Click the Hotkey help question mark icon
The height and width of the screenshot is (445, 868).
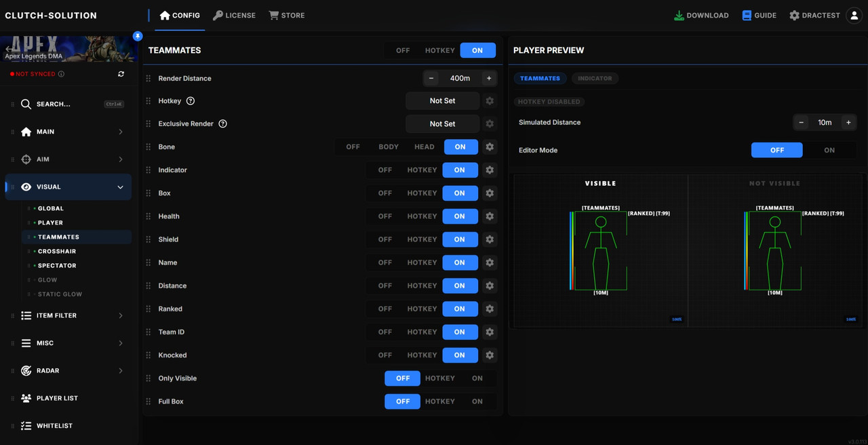pyautogui.click(x=191, y=101)
